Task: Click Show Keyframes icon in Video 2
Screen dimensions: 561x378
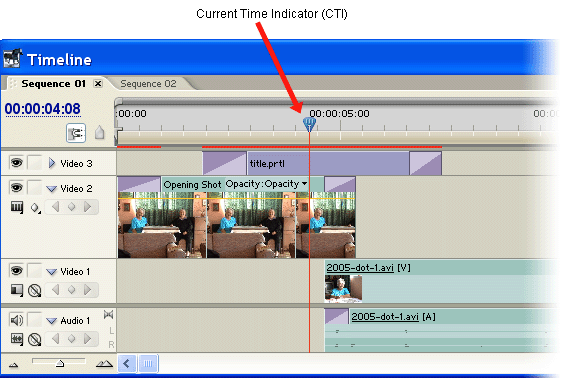Action: click(x=35, y=207)
